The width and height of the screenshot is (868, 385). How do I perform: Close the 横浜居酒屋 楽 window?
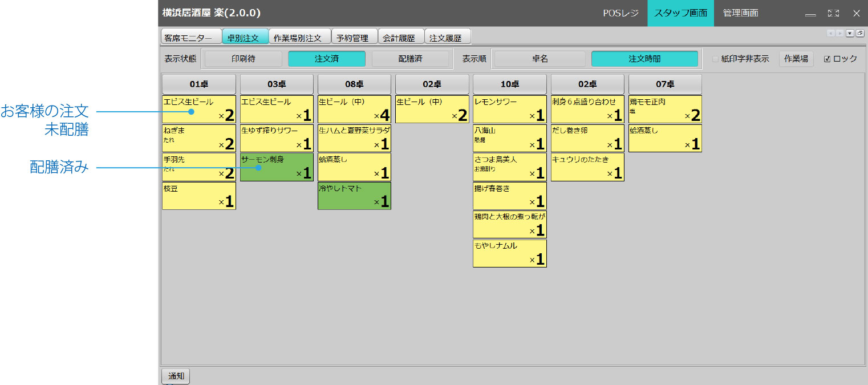[856, 13]
